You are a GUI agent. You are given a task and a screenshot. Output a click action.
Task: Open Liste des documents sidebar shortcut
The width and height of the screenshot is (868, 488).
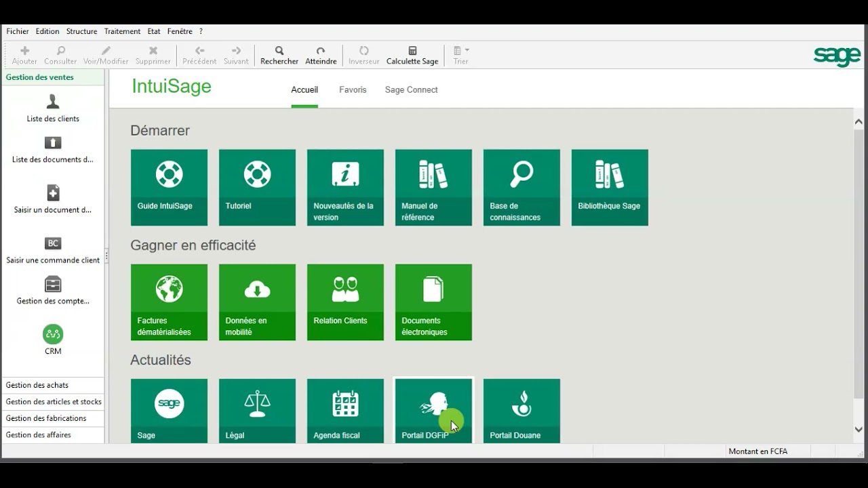[x=53, y=150]
